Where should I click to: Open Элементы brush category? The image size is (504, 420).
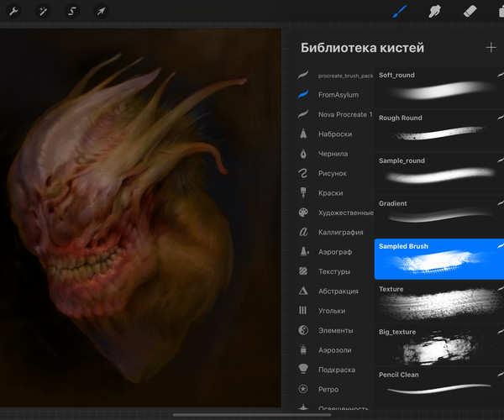(334, 330)
